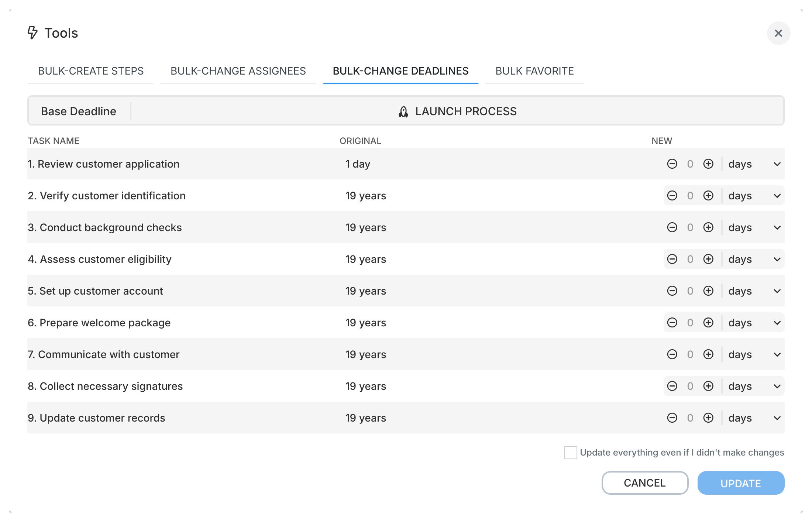
Task: Click the Cancel button
Action: tap(644, 483)
